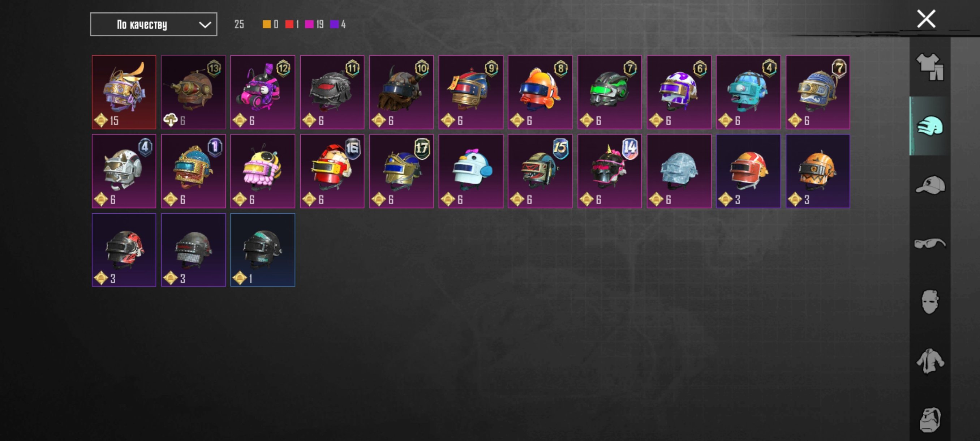Screen dimensions: 980x441
Task: Close the inventory with the X
Action: [926, 19]
